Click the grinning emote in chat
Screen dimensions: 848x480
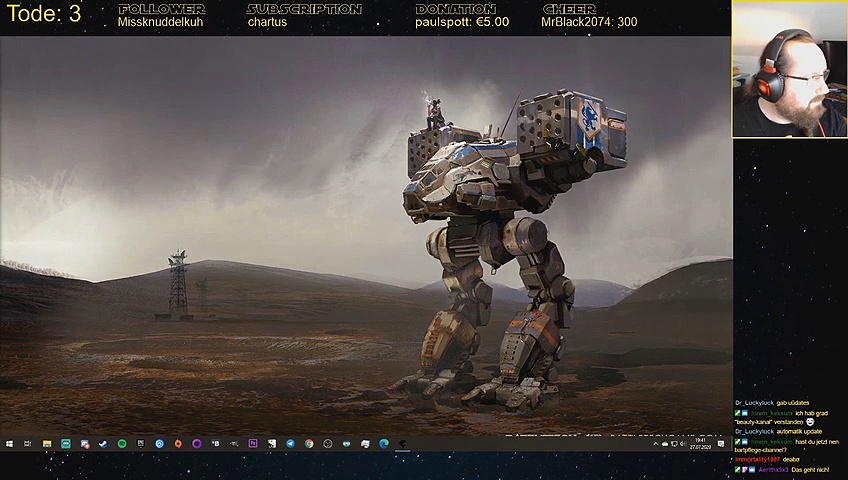pyautogui.click(x=810, y=422)
